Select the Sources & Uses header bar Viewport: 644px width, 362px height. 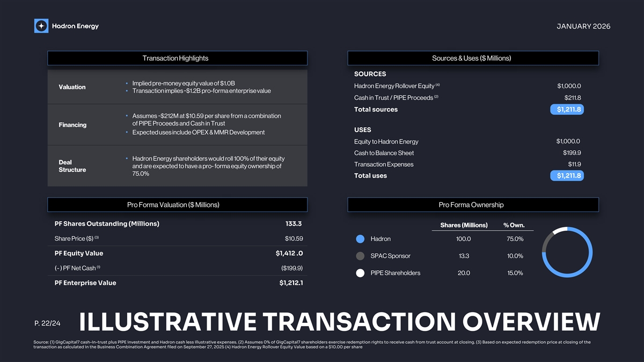(x=473, y=58)
